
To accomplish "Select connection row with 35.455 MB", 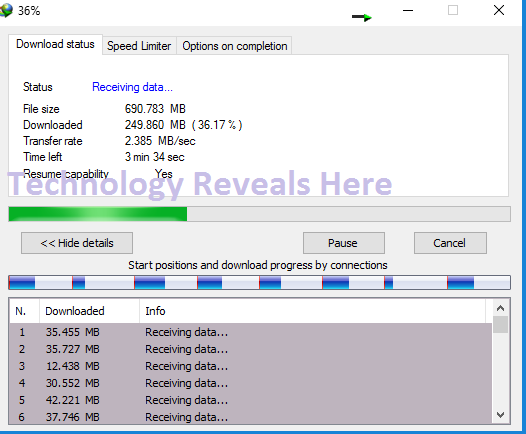I will (251, 332).
